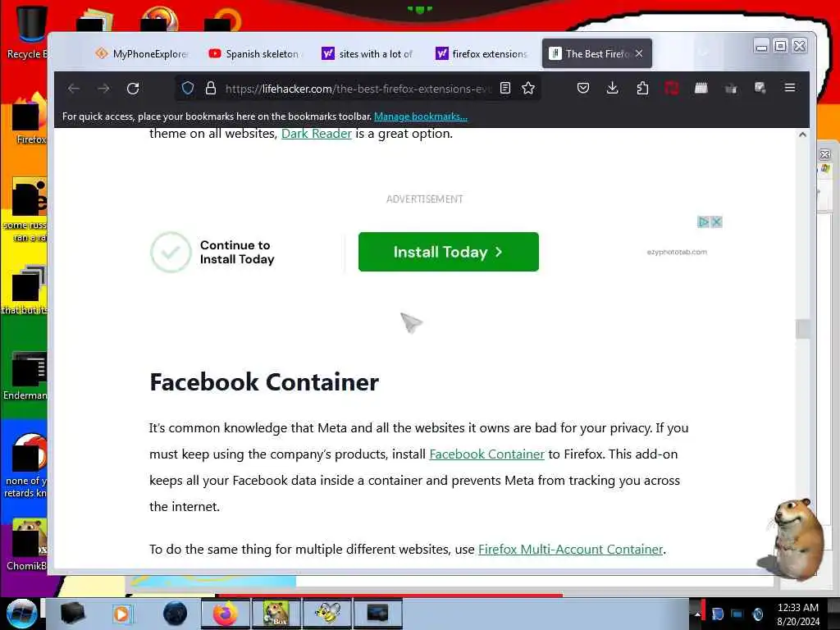Image resolution: width=840 pixels, height=630 pixels.
Task: Close the advertisement with X icon
Action: click(716, 221)
